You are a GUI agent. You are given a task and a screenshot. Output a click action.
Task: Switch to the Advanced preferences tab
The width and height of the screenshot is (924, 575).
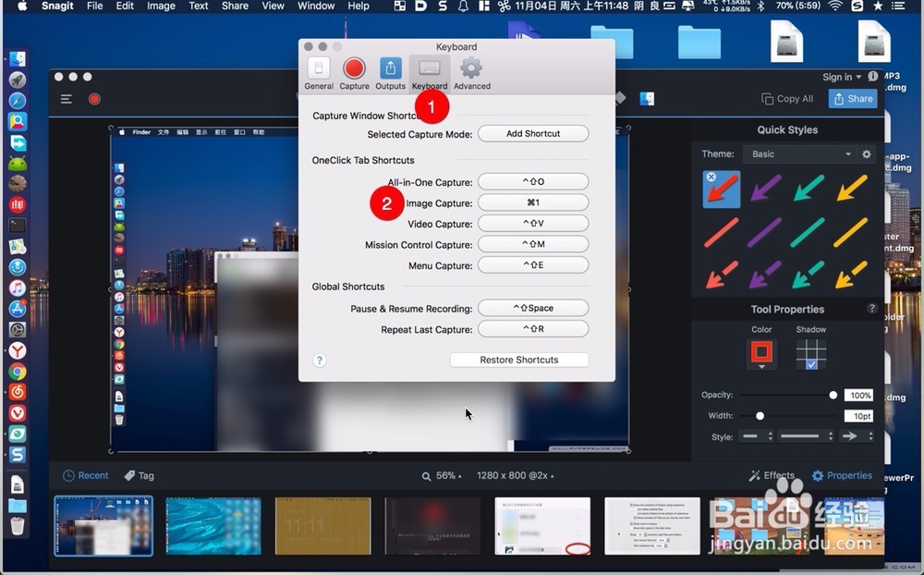(x=471, y=74)
